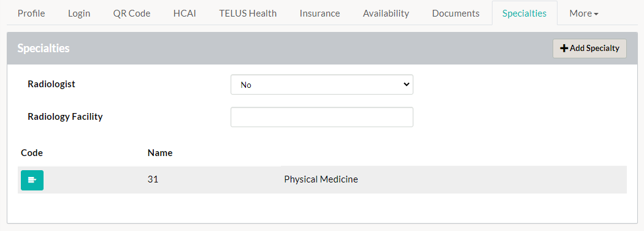Click the Radiologist select arrow
This screenshot has height=231, width=644.
(406, 84)
